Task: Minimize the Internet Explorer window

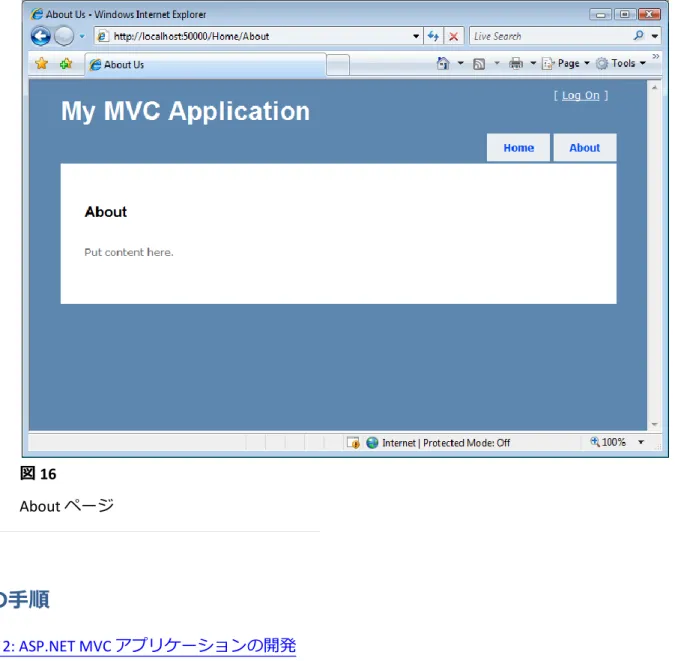Action: 601,15
